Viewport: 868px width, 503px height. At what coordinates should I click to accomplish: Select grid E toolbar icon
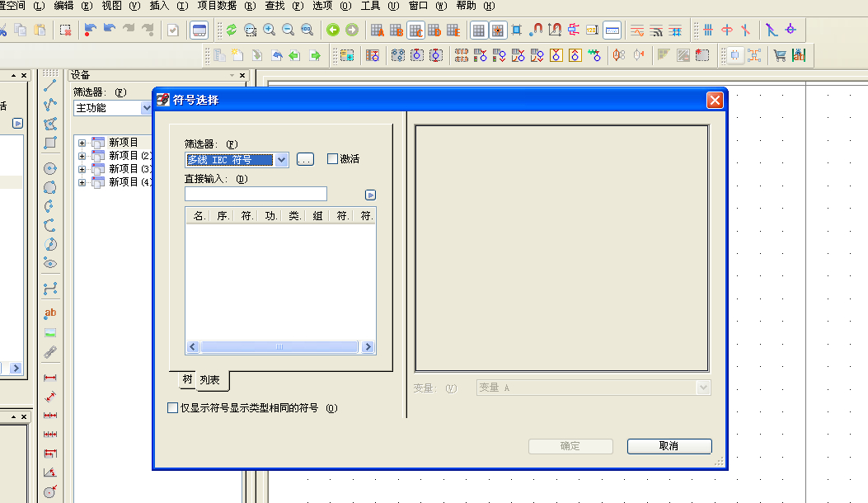[453, 30]
